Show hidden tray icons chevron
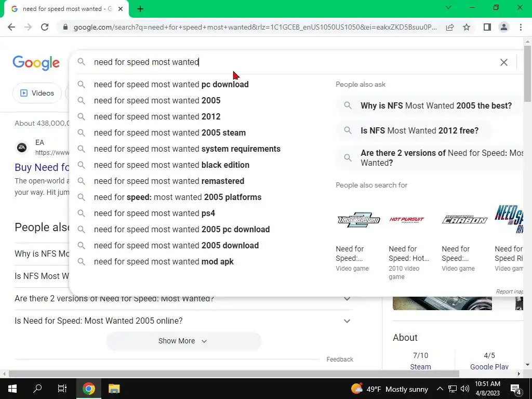Screen dimensions: 532x399 tap(440, 389)
